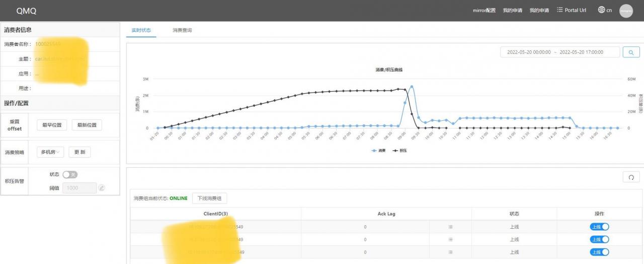Click the end date 2022-05-20 17:00:00 field
Screen dimensions: 644x264
click(582, 52)
